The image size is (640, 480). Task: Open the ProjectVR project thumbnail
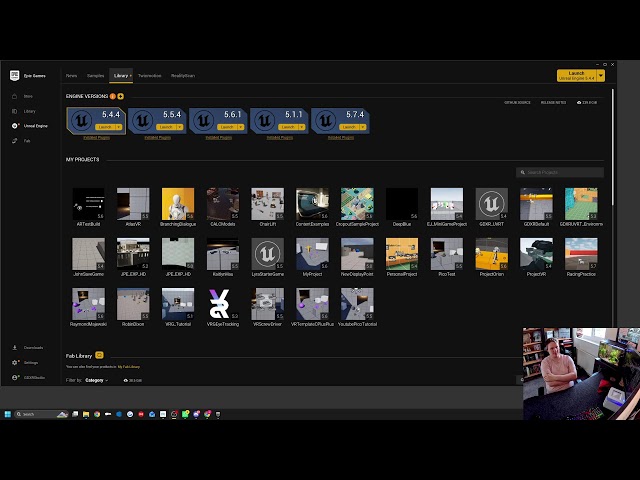point(536,254)
